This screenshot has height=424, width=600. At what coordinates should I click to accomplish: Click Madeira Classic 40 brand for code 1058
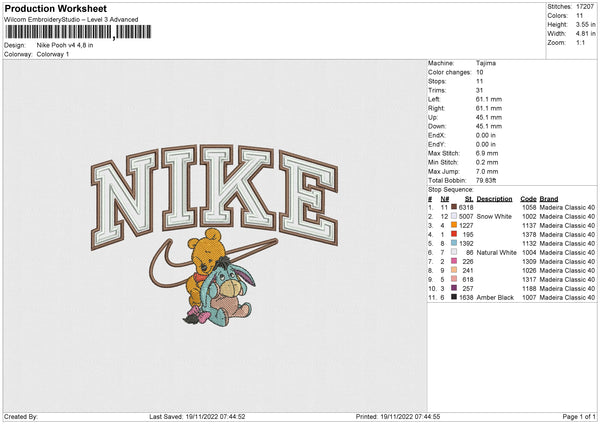(x=567, y=207)
